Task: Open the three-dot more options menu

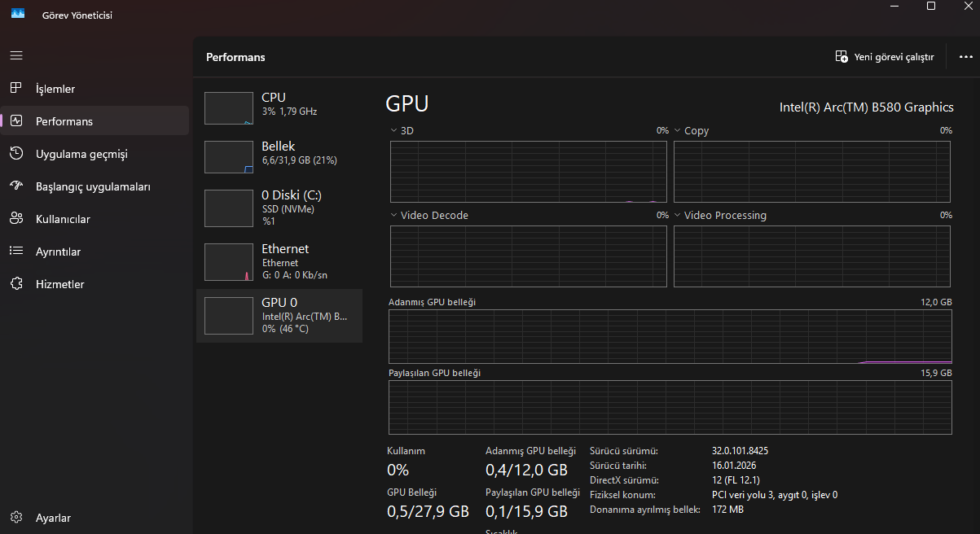Action: (x=966, y=57)
